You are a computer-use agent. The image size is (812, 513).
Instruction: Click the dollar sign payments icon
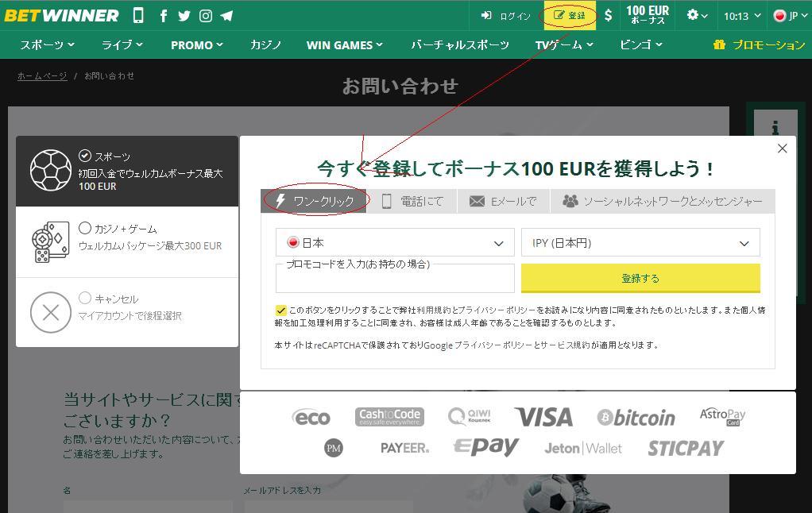coord(609,16)
